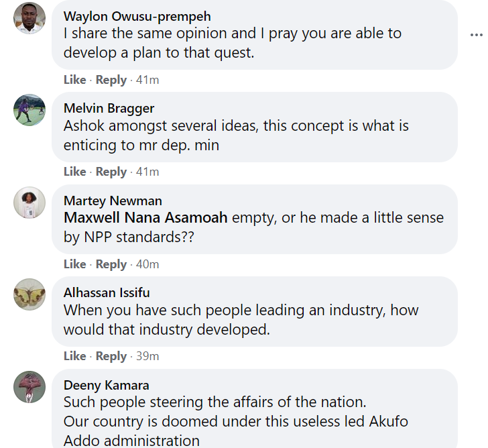
Task: Click the 39m timestamp on Alhassan's comment
Action: pos(147,356)
